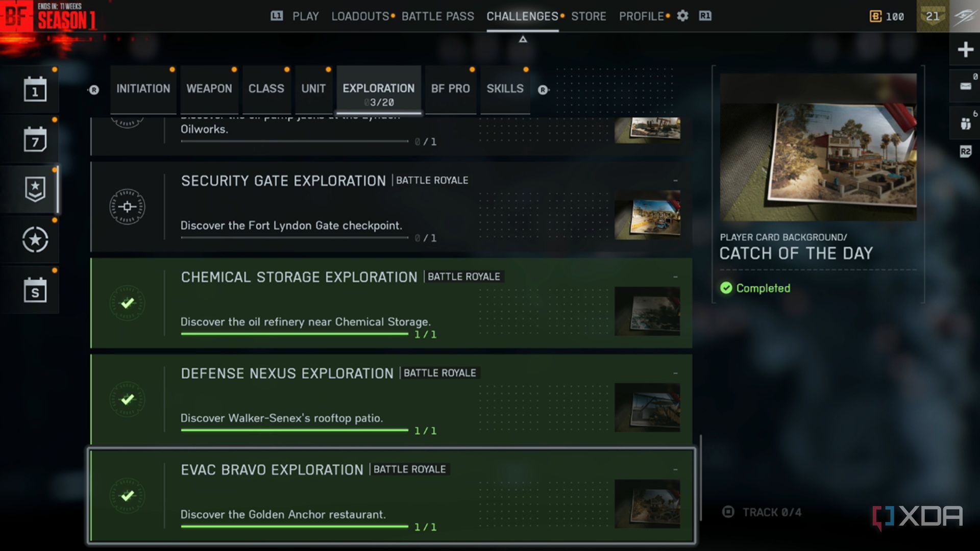980x551 pixels.
Task: Click the Track 0/4 button
Action: (762, 512)
